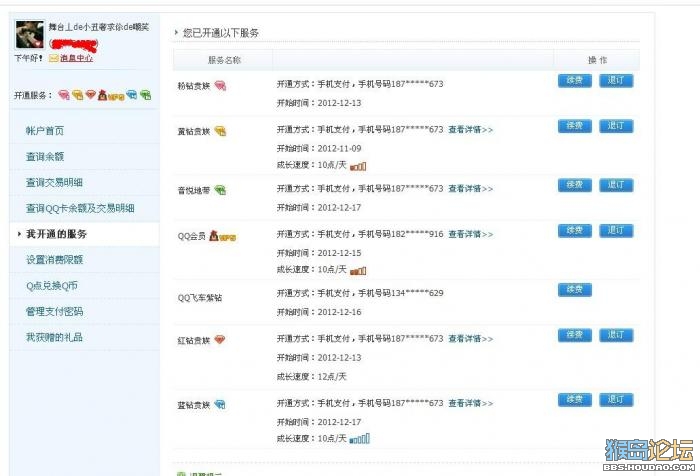
Task: Click 退订 button for 音悦地带
Action: click(x=616, y=185)
